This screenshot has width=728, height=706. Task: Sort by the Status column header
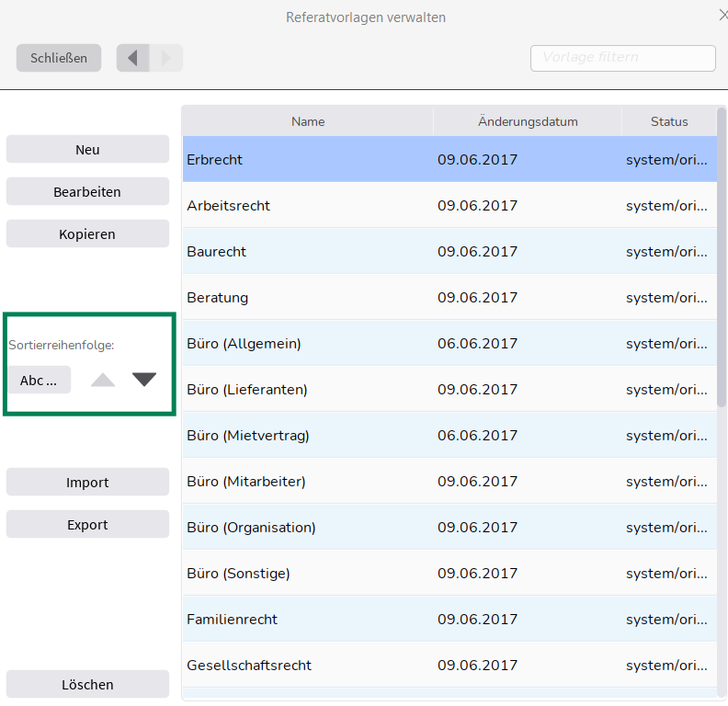click(x=669, y=121)
